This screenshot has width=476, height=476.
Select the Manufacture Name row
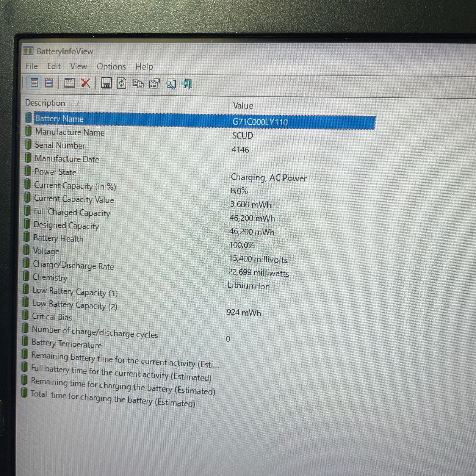[199, 134]
